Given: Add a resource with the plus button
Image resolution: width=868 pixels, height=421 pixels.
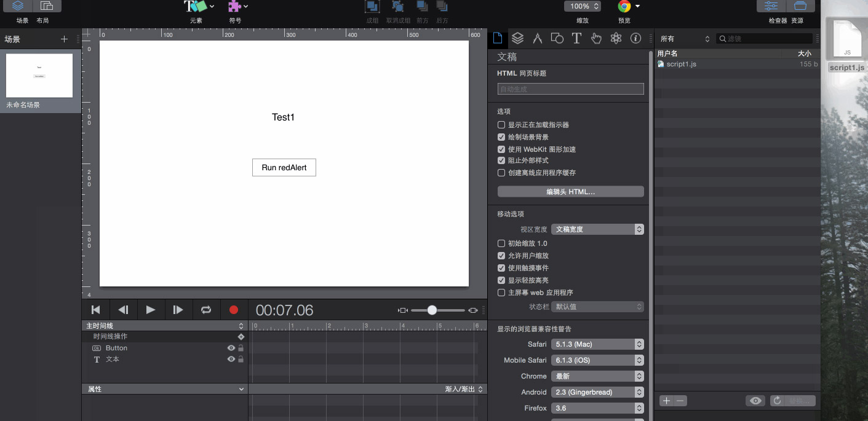Looking at the screenshot, I should coord(666,401).
